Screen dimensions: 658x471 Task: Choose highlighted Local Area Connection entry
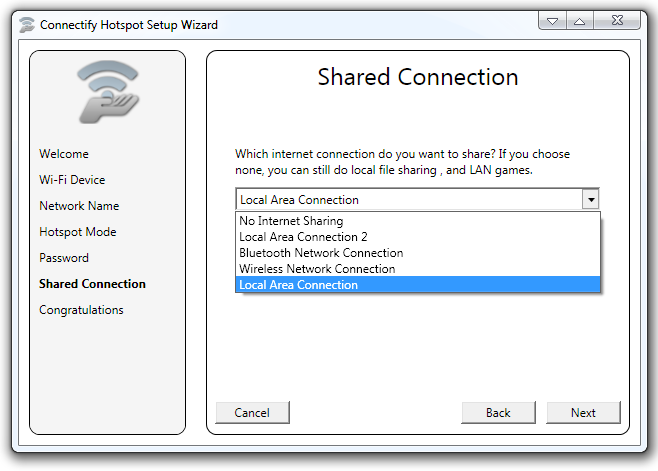418,285
